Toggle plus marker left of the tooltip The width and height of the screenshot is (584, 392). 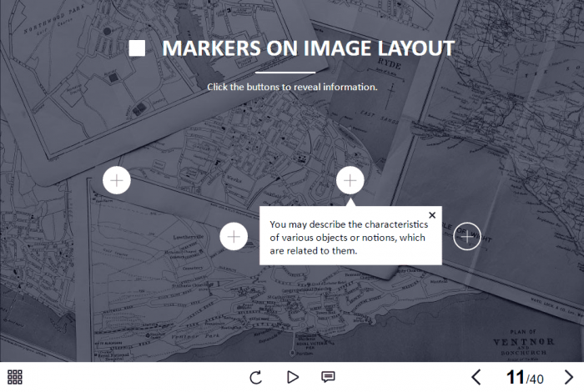234,237
